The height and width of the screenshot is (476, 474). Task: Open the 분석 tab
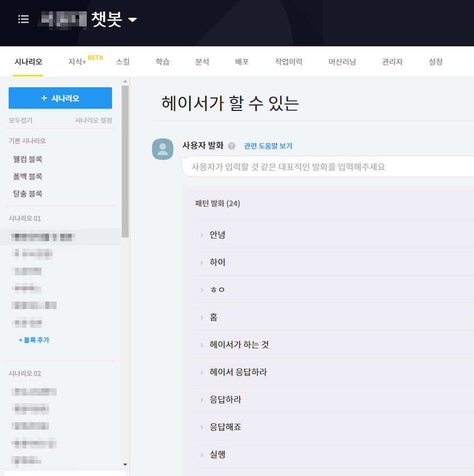pos(202,61)
